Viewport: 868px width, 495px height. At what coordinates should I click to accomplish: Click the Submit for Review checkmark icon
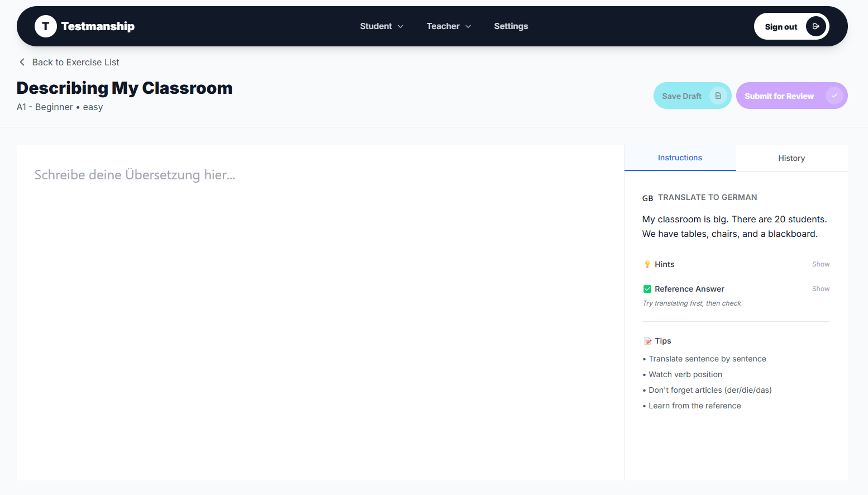pos(834,96)
